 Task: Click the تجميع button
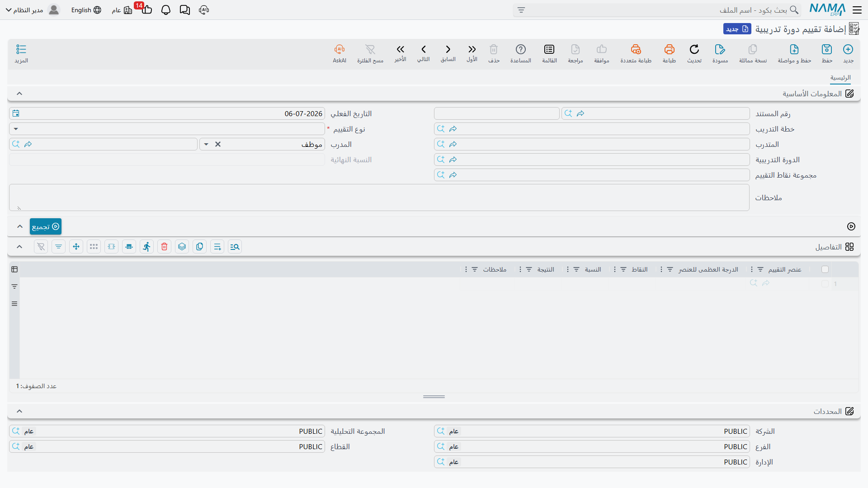[46, 226]
